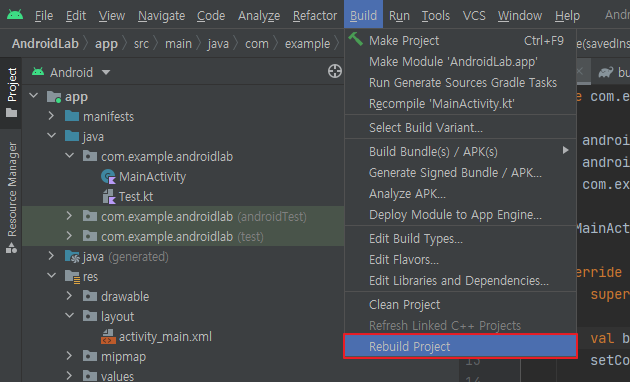This screenshot has width=630, height=382.
Task: Click the app module folder icon
Action: 54,97
